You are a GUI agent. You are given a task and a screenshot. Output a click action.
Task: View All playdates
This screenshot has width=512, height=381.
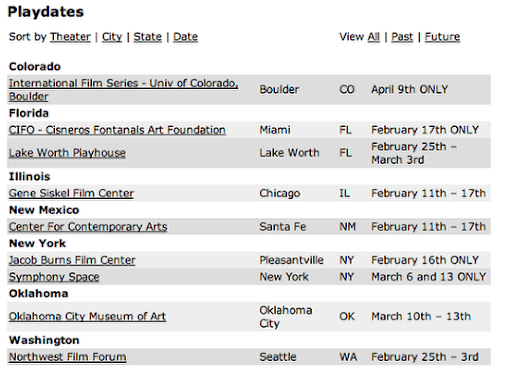point(374,37)
